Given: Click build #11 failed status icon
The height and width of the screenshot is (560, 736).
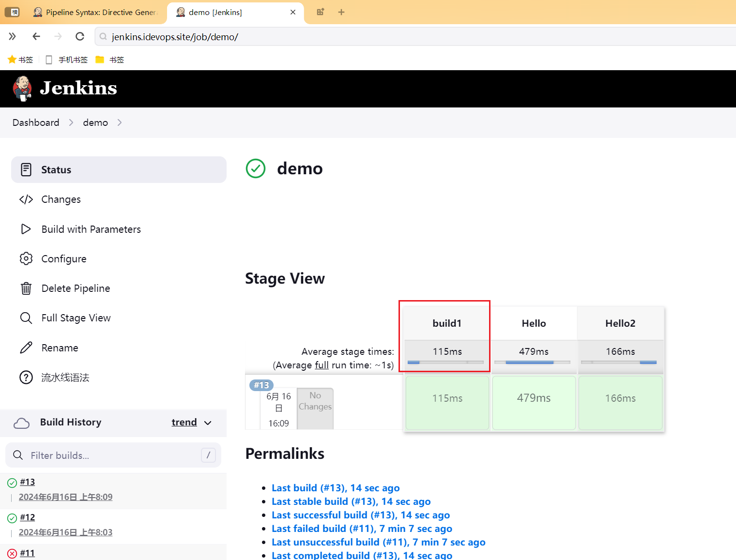Looking at the screenshot, I should click(12, 553).
